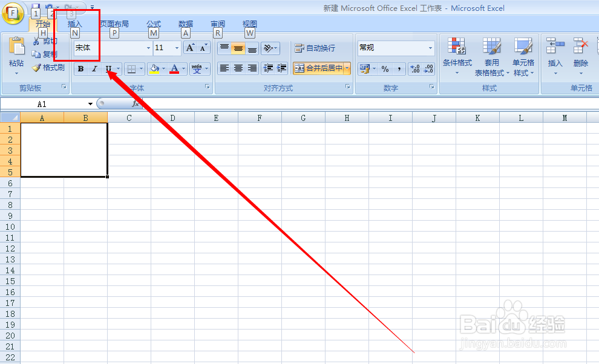The height and width of the screenshot is (364, 599).
Task: Click the 删除 delete cells icon
Action: point(581,46)
